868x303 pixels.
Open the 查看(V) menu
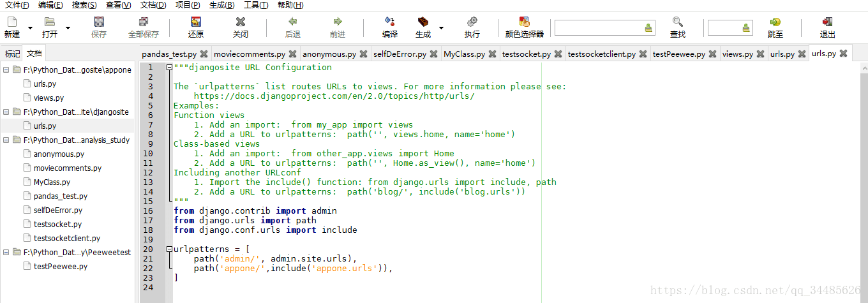(118, 5)
